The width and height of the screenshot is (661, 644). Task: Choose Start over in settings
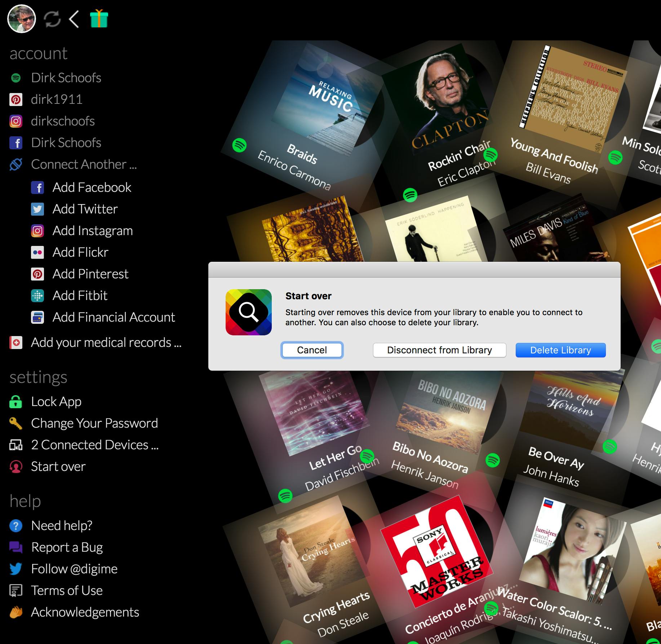pos(58,467)
